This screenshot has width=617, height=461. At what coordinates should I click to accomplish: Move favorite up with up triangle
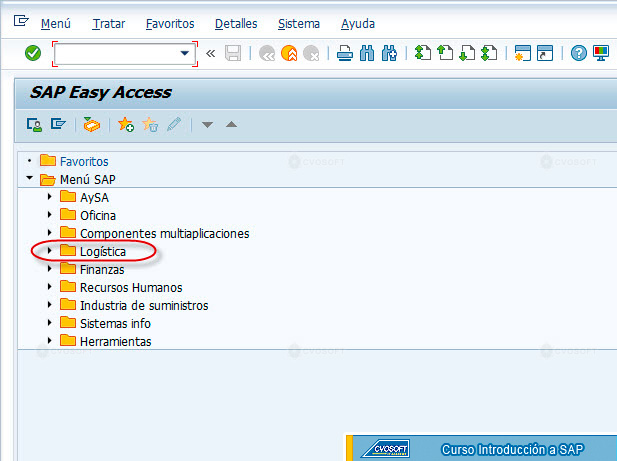point(231,125)
